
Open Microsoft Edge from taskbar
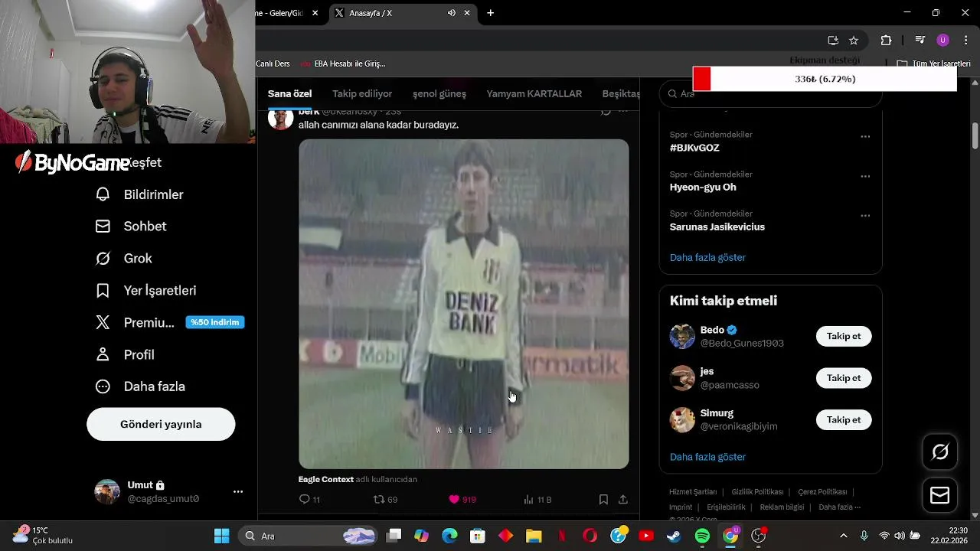[449, 536]
